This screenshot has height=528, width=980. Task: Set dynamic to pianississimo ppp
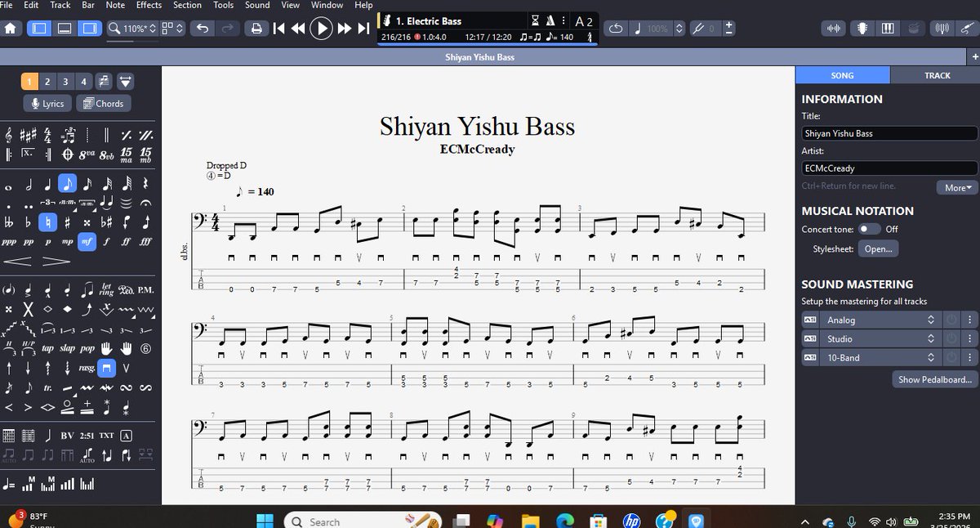click(9, 242)
